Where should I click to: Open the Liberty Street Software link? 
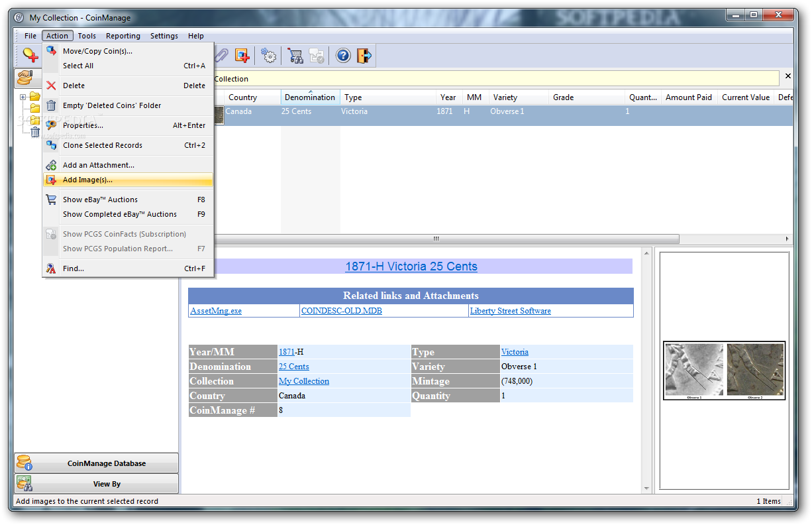(x=511, y=311)
